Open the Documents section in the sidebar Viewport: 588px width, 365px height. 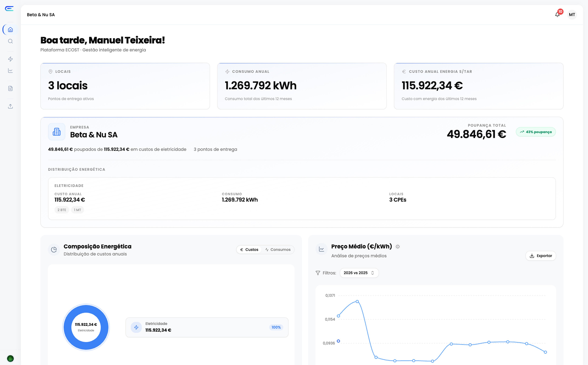click(x=10, y=88)
